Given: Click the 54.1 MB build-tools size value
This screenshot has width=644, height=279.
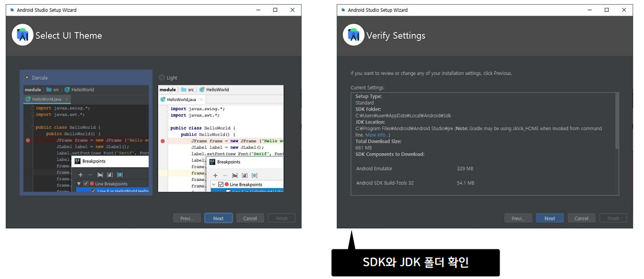Looking at the screenshot, I should pos(465,183).
